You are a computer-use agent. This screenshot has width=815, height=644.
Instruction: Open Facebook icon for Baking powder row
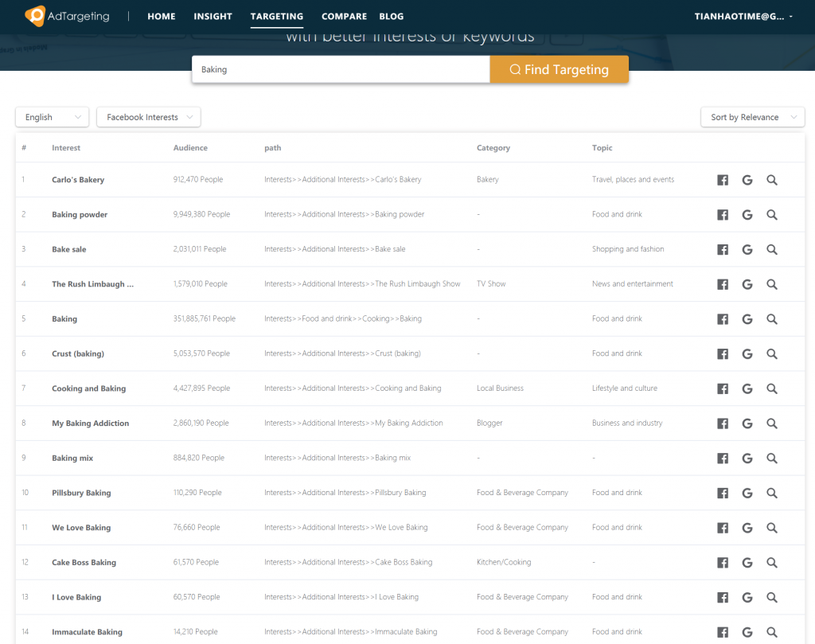[x=723, y=215]
